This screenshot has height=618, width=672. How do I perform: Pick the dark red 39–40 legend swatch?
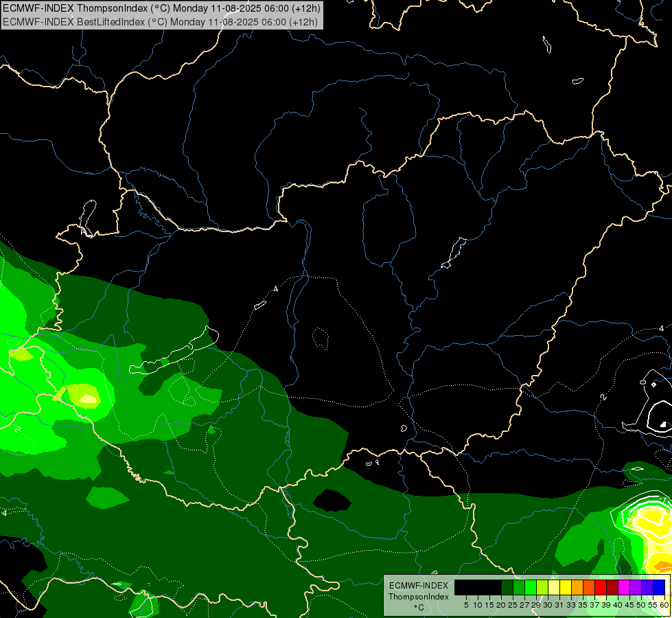click(x=612, y=587)
